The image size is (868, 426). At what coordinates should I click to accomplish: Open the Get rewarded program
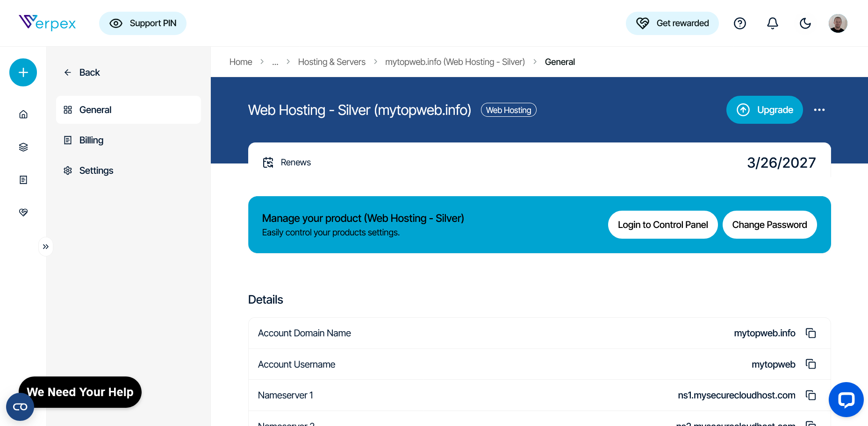coord(672,23)
